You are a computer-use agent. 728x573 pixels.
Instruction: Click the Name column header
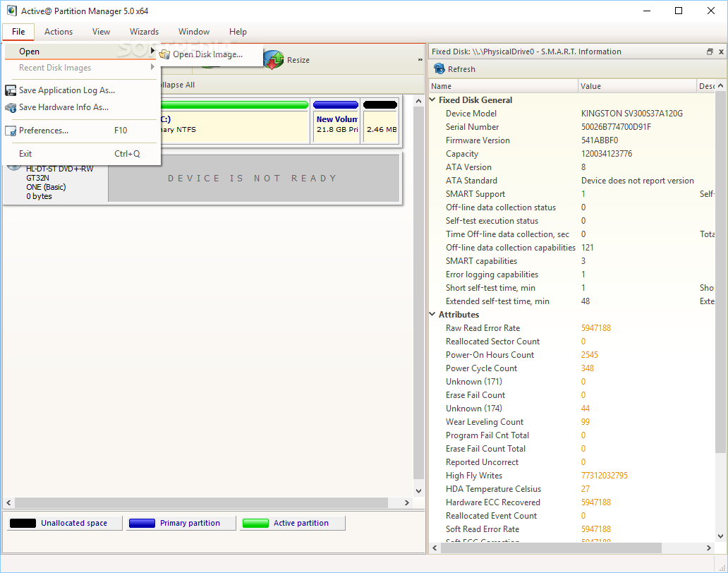click(503, 86)
